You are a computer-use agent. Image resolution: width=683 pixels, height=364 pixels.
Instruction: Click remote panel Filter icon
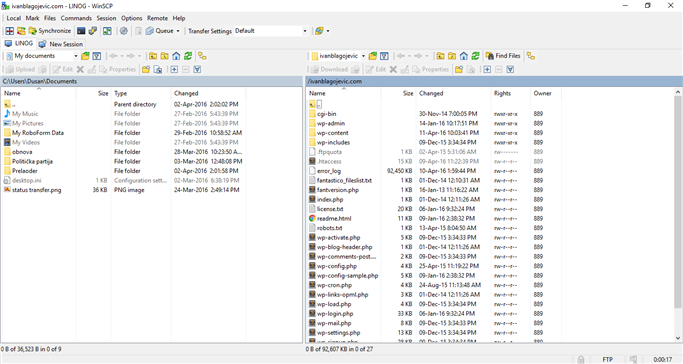(384, 56)
